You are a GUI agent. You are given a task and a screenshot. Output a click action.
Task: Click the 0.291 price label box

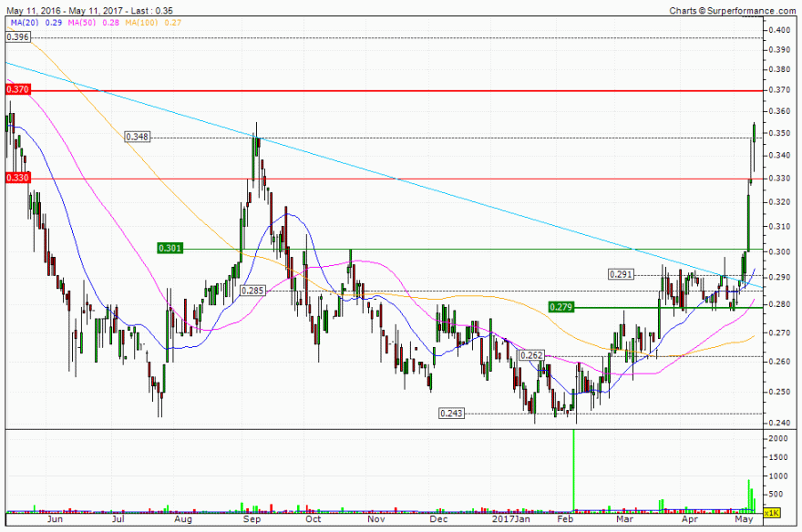coord(621,275)
